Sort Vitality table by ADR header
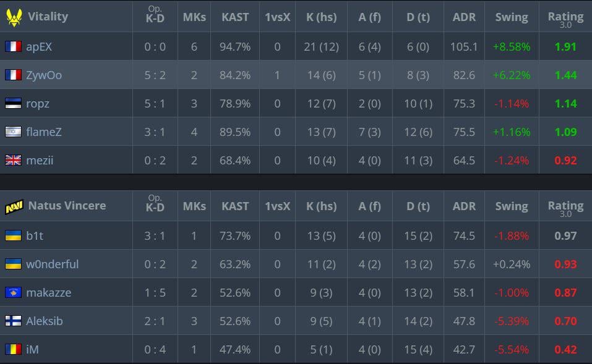Image resolution: width=592 pixels, height=364 pixels. pos(464,17)
